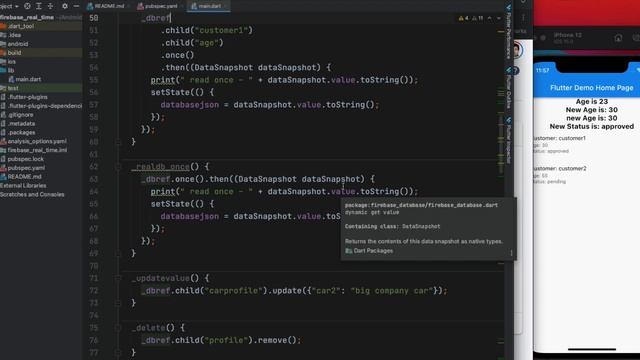
Task: Click the weak warnings indicator showing 11
Action: point(478,18)
